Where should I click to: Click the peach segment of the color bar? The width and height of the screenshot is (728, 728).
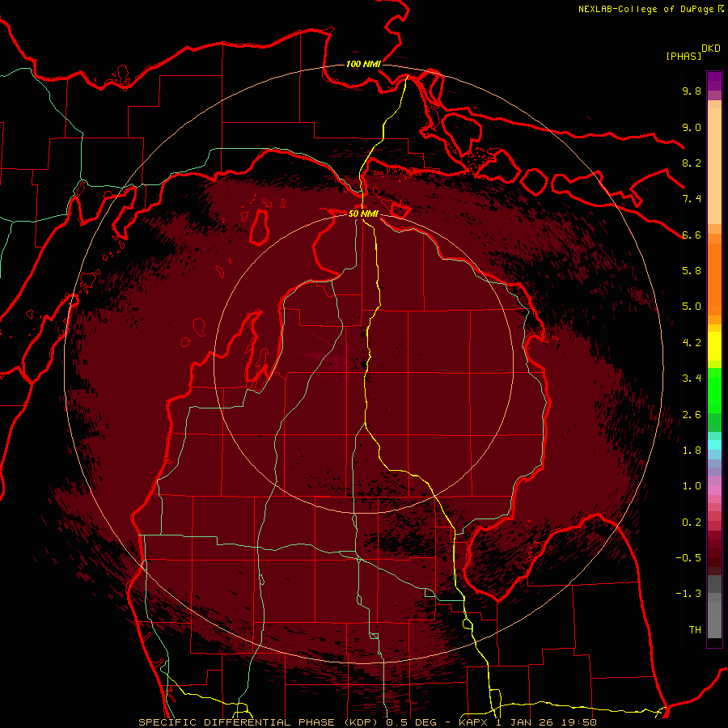click(714, 167)
